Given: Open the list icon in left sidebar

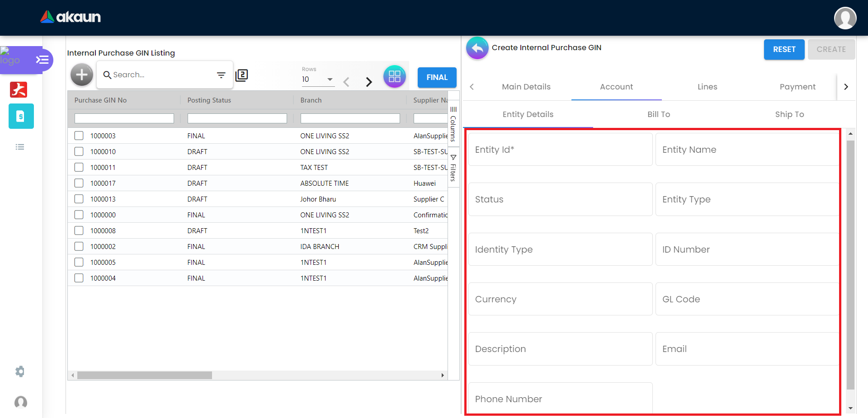Looking at the screenshot, I should click(20, 147).
